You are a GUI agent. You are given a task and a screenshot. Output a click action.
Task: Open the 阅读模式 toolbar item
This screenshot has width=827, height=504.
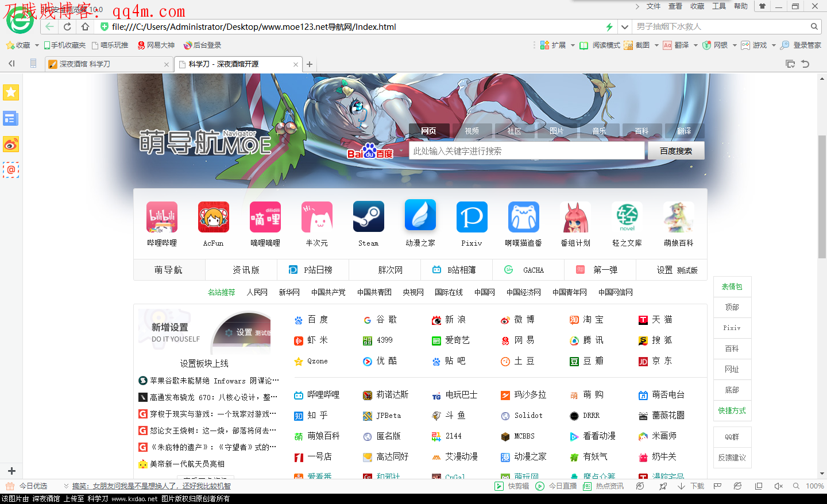[600, 45]
